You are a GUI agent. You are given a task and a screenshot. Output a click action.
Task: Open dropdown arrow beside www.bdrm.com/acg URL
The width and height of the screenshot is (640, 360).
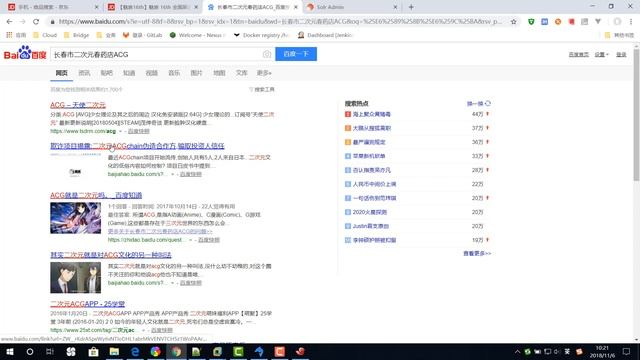click(120, 131)
